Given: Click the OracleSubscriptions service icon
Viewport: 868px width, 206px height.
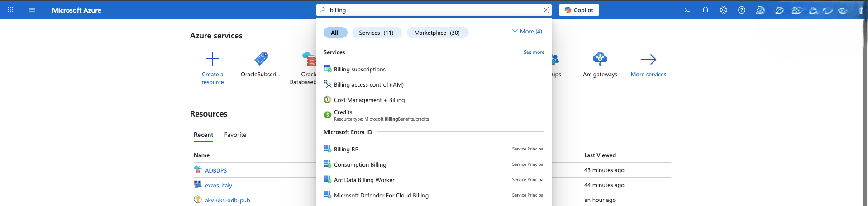Looking at the screenshot, I should click(261, 59).
